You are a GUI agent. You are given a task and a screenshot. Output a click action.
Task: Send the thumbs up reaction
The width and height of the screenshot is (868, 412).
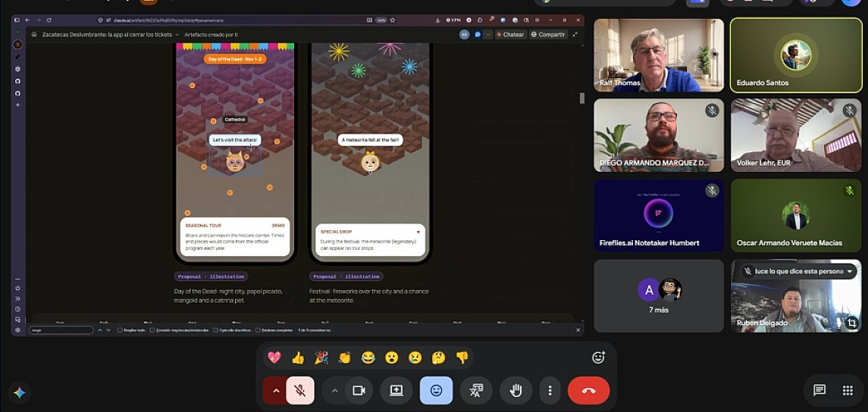[298, 357]
